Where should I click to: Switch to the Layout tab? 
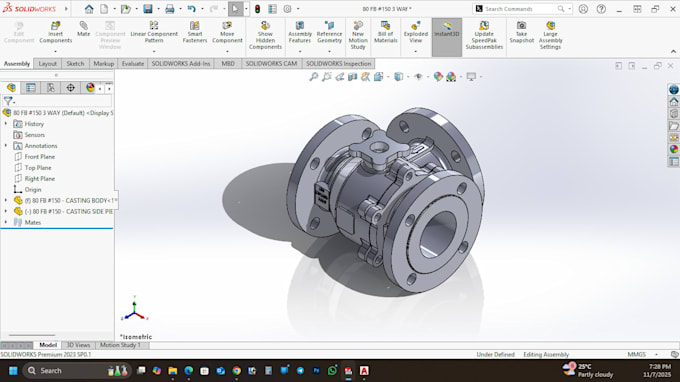47,64
